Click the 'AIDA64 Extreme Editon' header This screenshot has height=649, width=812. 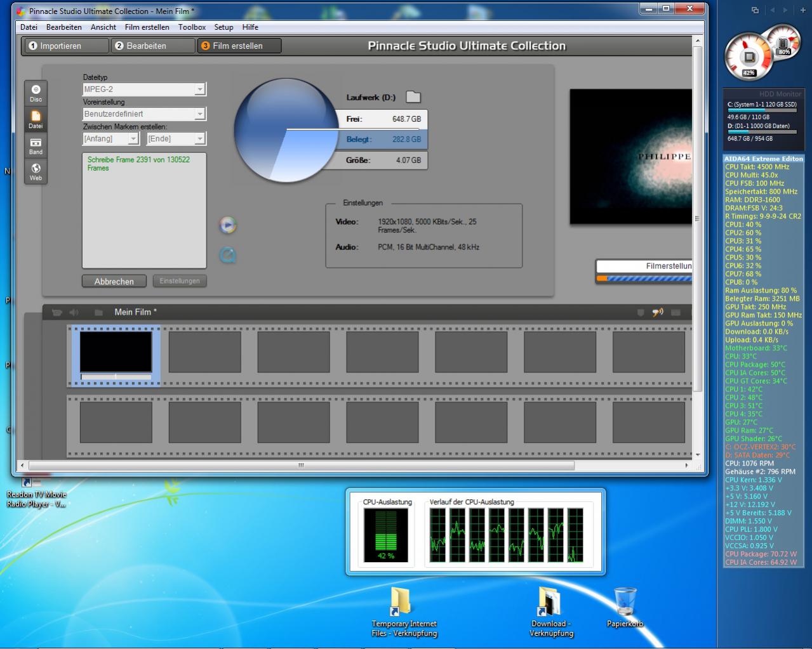pos(764,159)
